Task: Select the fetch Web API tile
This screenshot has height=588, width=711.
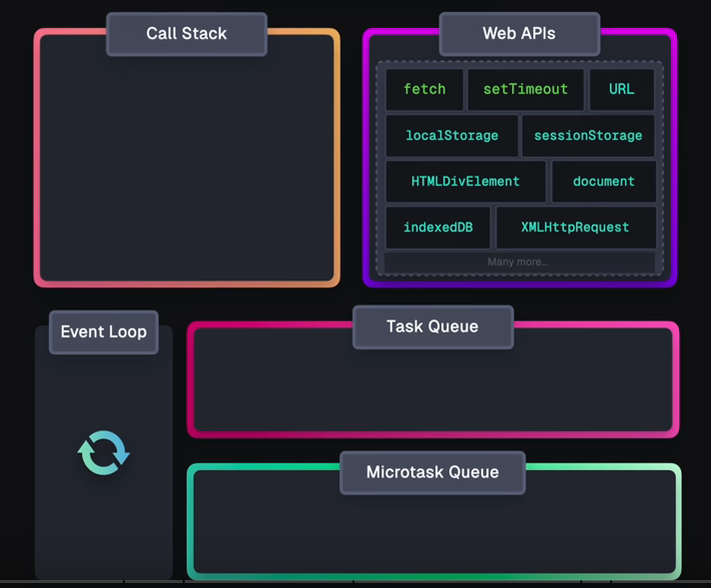Action: click(424, 89)
